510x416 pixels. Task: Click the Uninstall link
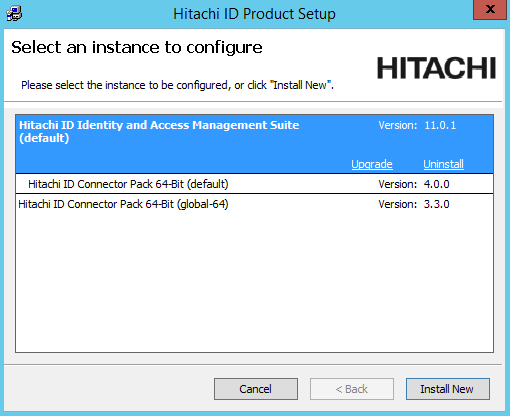(x=443, y=164)
